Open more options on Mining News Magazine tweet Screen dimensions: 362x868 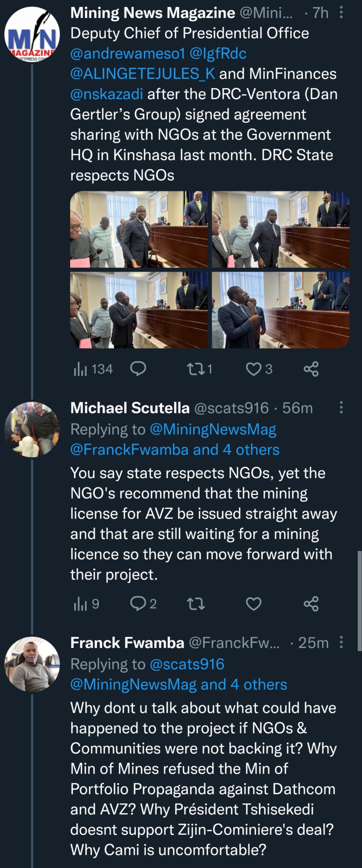pos(341,13)
